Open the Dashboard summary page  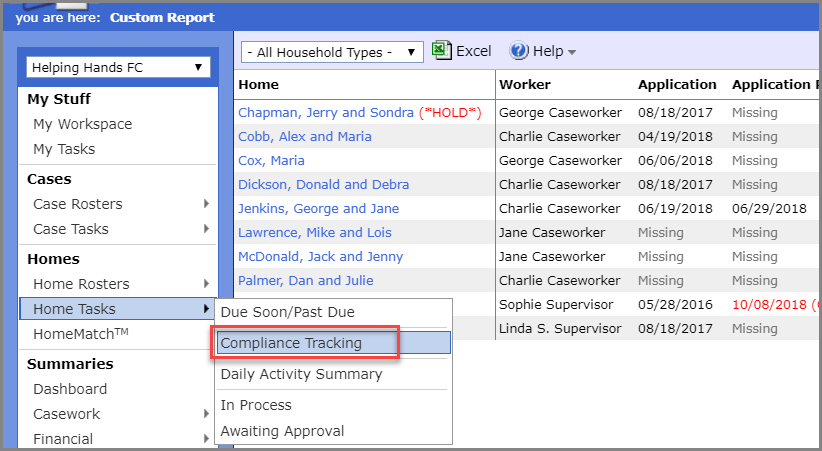point(70,389)
